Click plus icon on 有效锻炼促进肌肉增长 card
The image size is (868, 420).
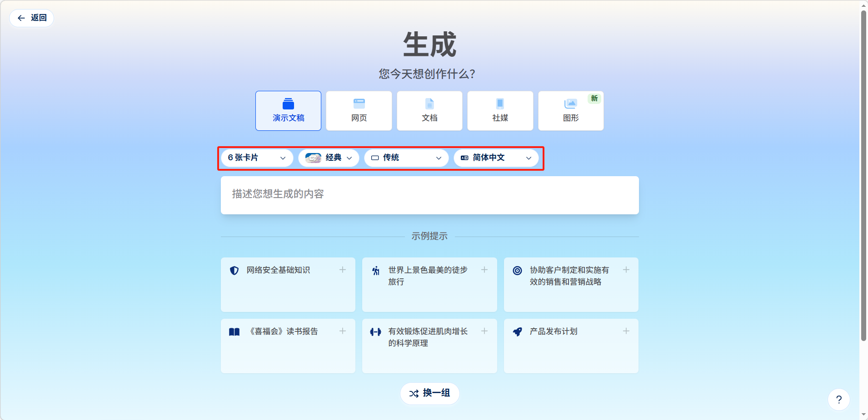pos(484,331)
